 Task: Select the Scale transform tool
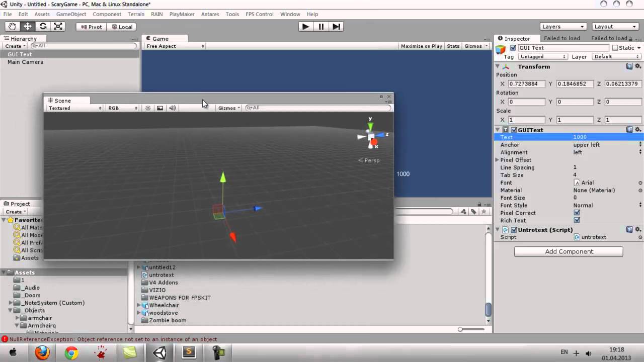pyautogui.click(x=58, y=27)
